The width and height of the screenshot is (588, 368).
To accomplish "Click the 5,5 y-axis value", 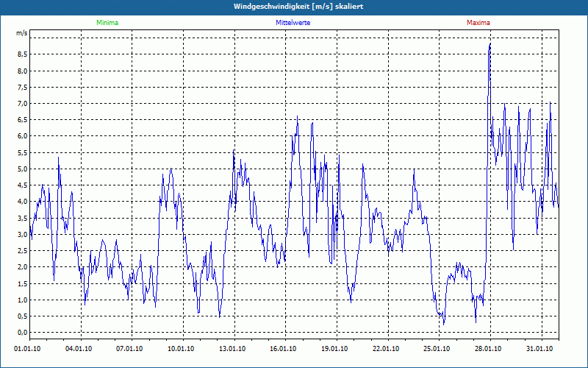I will [22, 152].
